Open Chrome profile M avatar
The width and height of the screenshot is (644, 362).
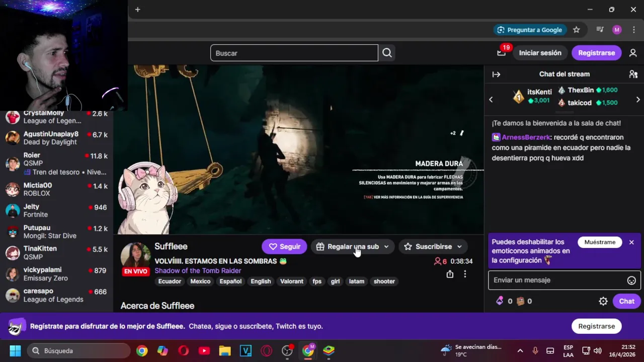click(617, 30)
